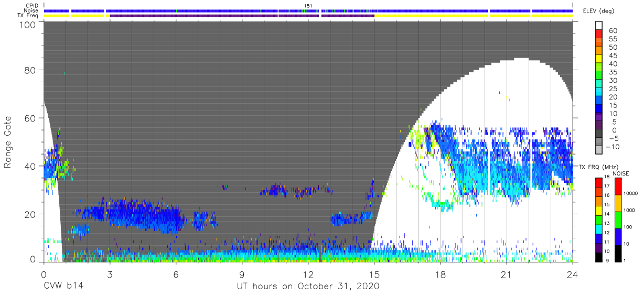Click the 1 label on NOISE scale

click(x=625, y=261)
